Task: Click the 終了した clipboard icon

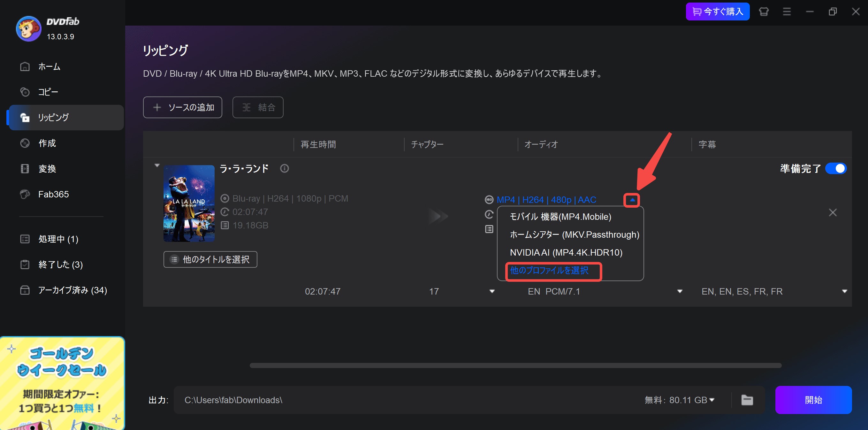Action: tap(25, 265)
